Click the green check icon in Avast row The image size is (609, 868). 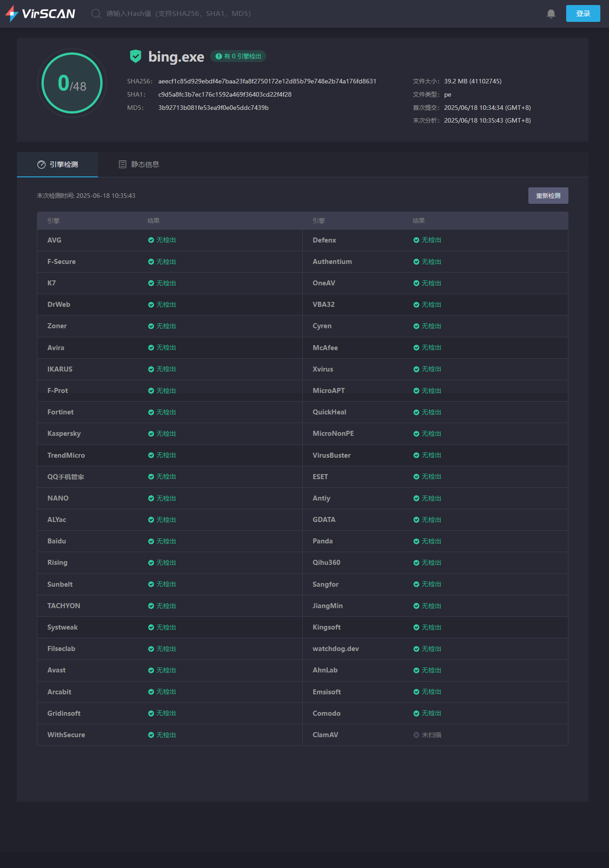tap(151, 670)
